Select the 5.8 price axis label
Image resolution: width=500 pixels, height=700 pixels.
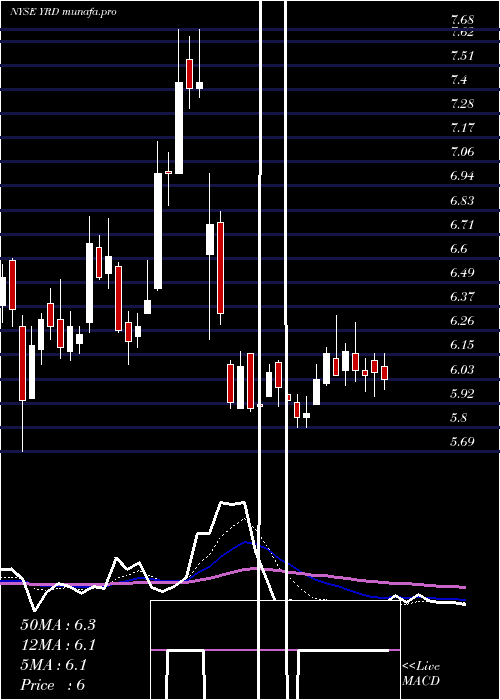[459, 418]
